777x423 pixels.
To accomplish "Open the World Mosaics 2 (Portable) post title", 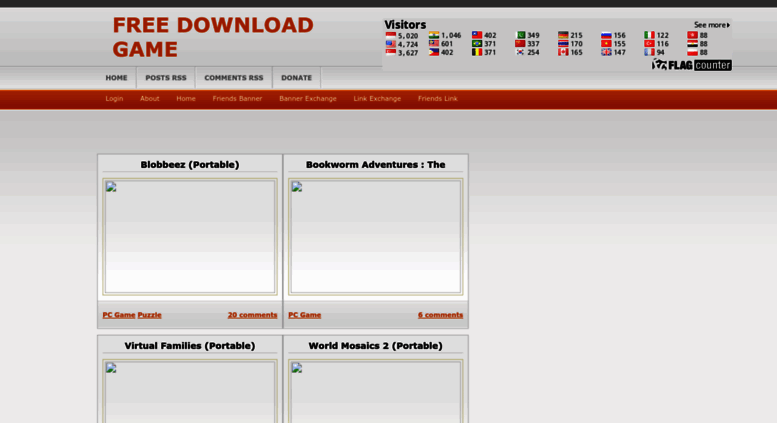I will (x=376, y=346).
